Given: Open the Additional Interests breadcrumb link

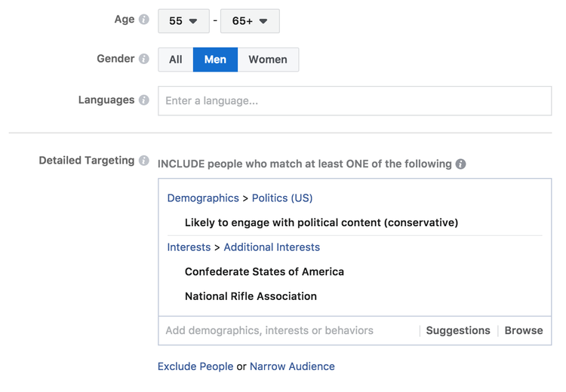Looking at the screenshot, I should click(272, 247).
